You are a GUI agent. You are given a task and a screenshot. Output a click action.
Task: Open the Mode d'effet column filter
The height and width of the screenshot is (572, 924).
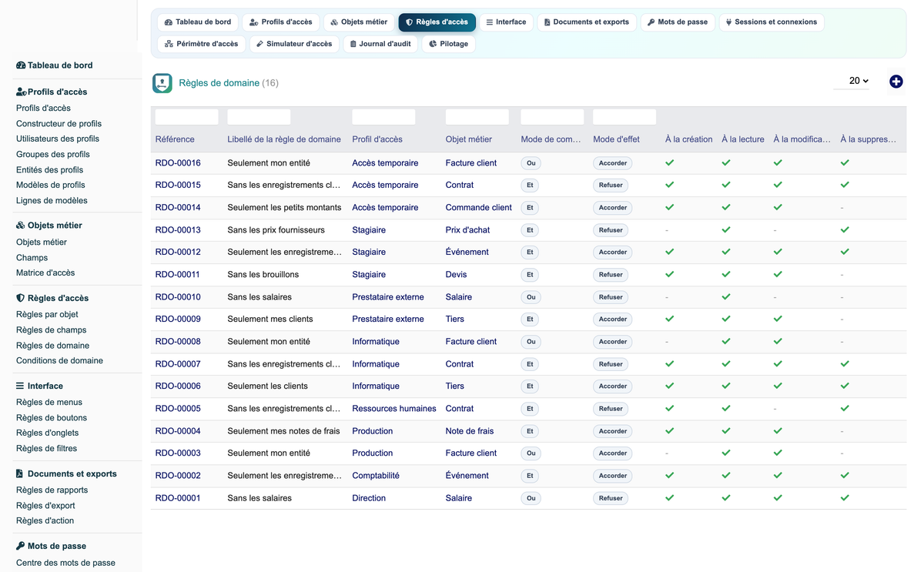click(624, 117)
